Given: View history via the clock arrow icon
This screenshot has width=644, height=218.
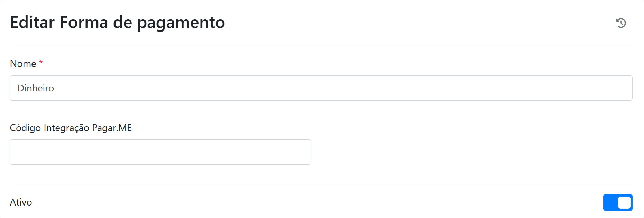Looking at the screenshot, I should tap(621, 23).
